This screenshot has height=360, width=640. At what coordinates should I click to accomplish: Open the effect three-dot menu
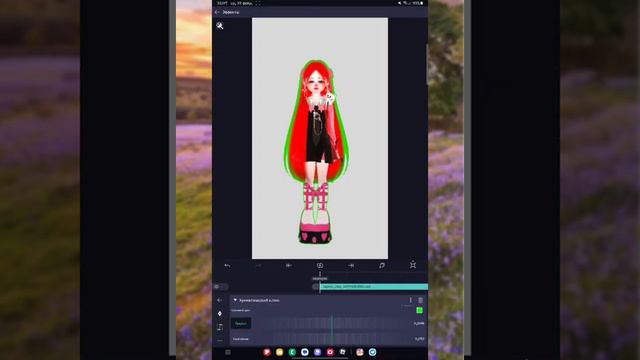[411, 300]
